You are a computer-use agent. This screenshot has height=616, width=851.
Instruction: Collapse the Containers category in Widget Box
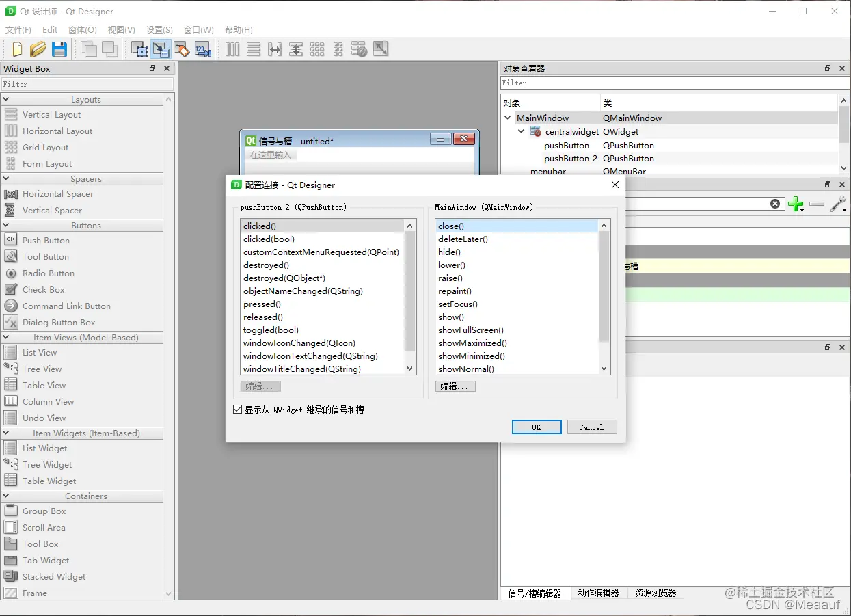[6, 496]
